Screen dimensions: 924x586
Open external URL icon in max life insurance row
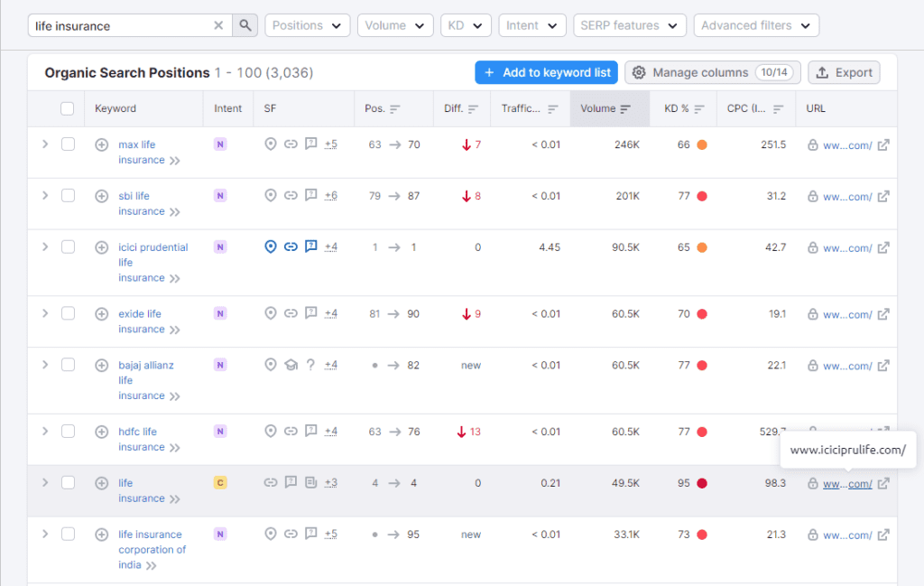pos(882,145)
